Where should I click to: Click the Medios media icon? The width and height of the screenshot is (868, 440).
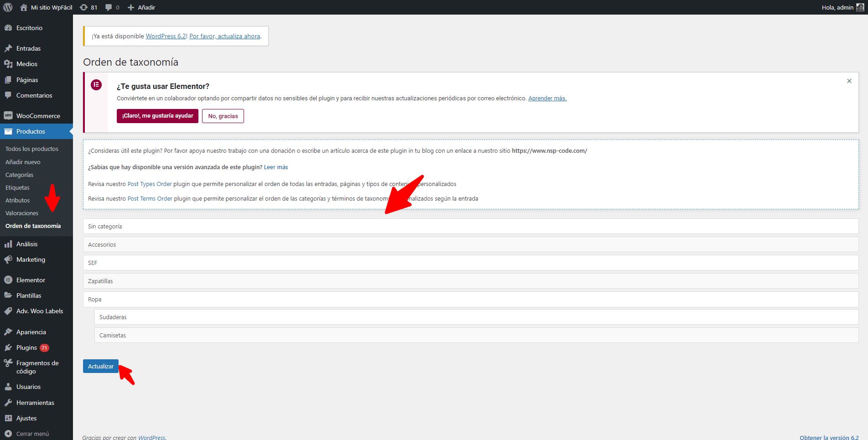[8, 64]
